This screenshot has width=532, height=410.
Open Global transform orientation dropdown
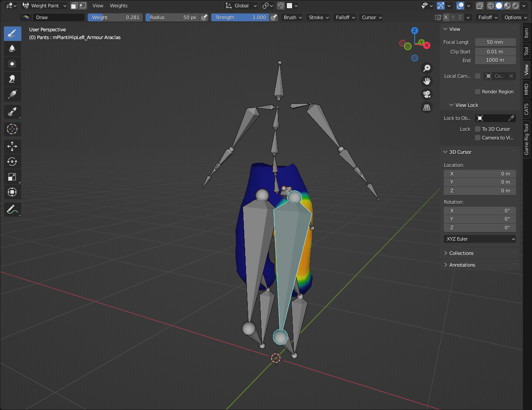[241, 6]
